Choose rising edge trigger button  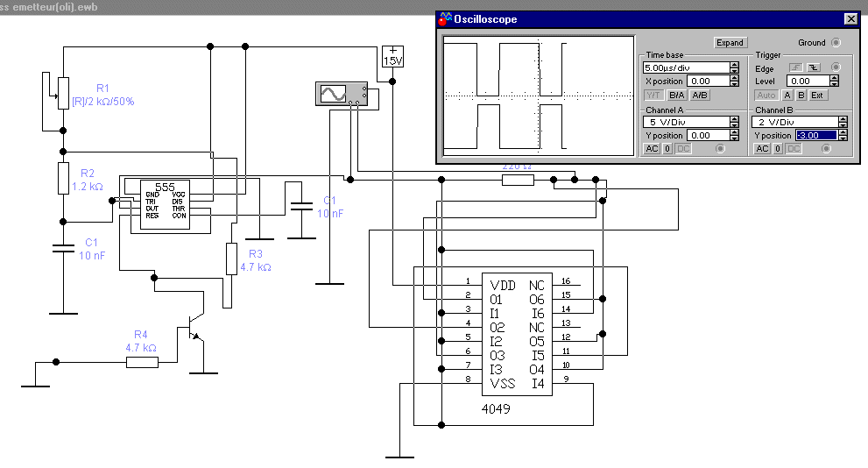pyautogui.click(x=796, y=67)
